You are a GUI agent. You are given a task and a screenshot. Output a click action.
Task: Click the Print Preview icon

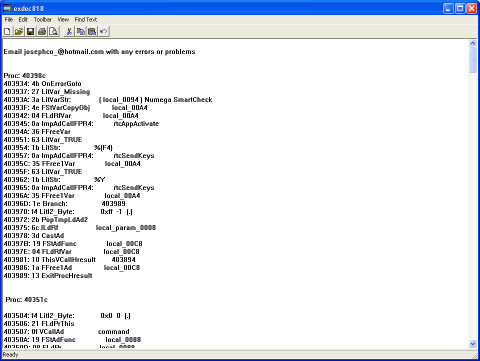(x=53, y=32)
